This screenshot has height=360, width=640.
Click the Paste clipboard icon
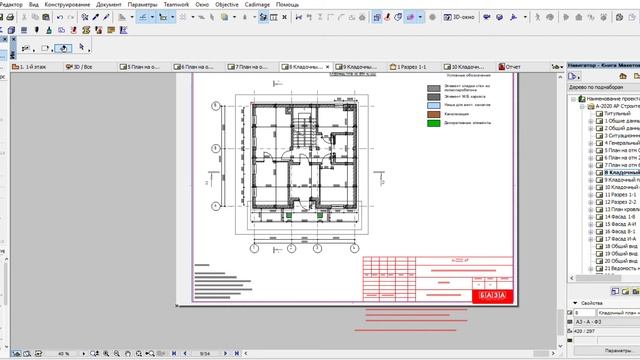click(x=46, y=17)
